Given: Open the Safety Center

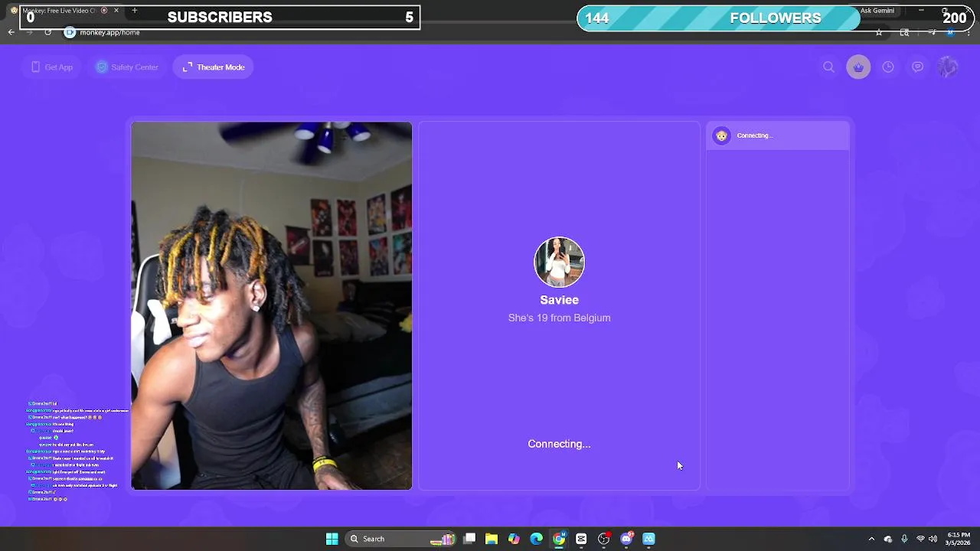Looking at the screenshot, I should [127, 67].
